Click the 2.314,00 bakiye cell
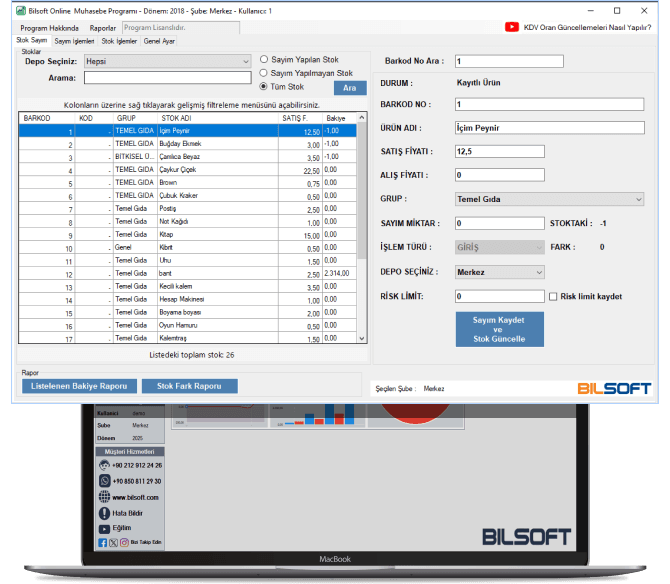The height and width of the screenshot is (584, 670). point(339,273)
